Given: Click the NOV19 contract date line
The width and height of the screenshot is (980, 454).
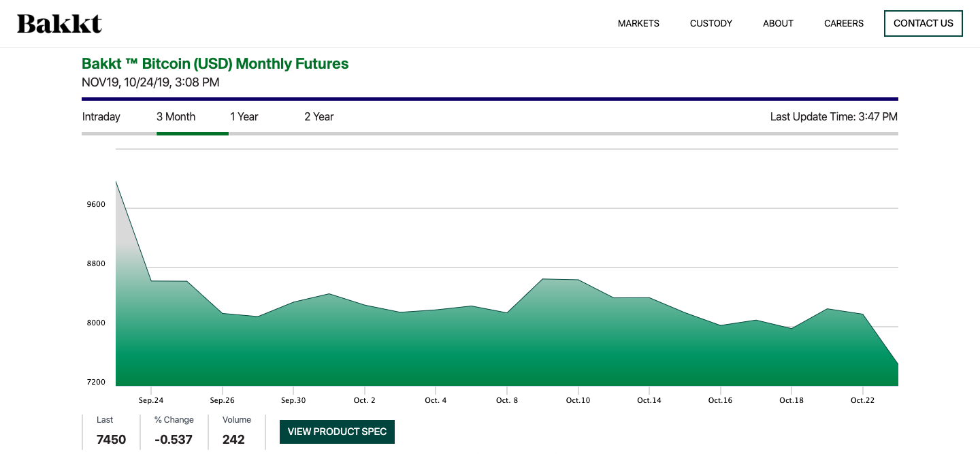Looking at the screenshot, I should click(150, 82).
